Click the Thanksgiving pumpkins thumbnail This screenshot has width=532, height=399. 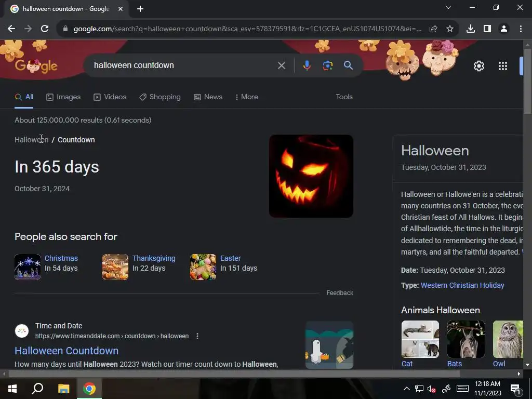115,267
